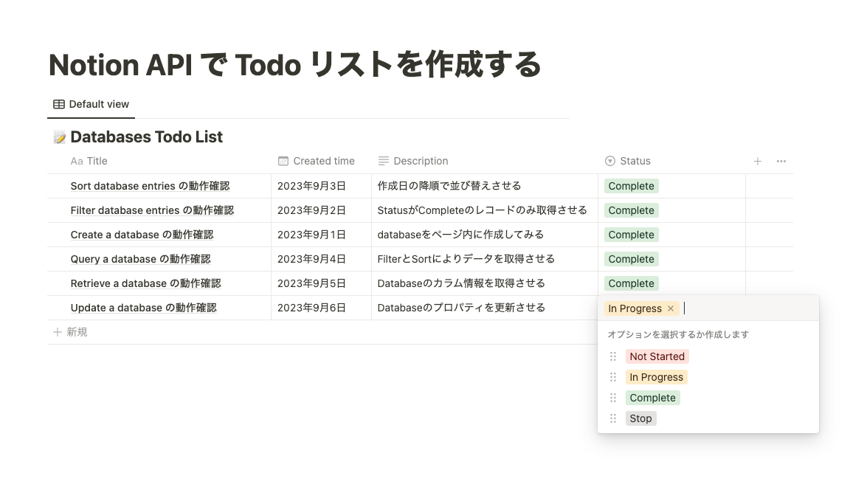Click the drag handle beside Stop option
The image size is (864, 504).
point(612,418)
